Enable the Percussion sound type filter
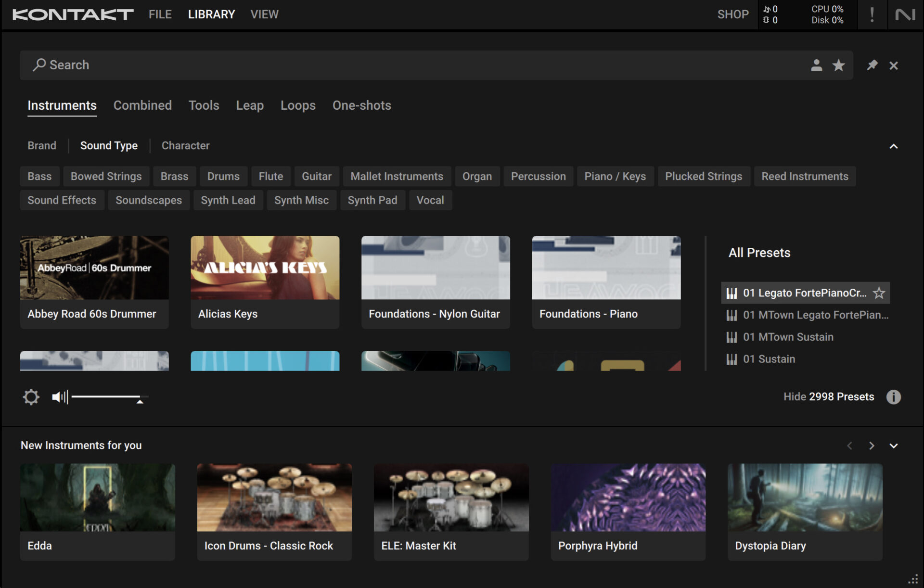The image size is (924, 588). pyautogui.click(x=538, y=176)
